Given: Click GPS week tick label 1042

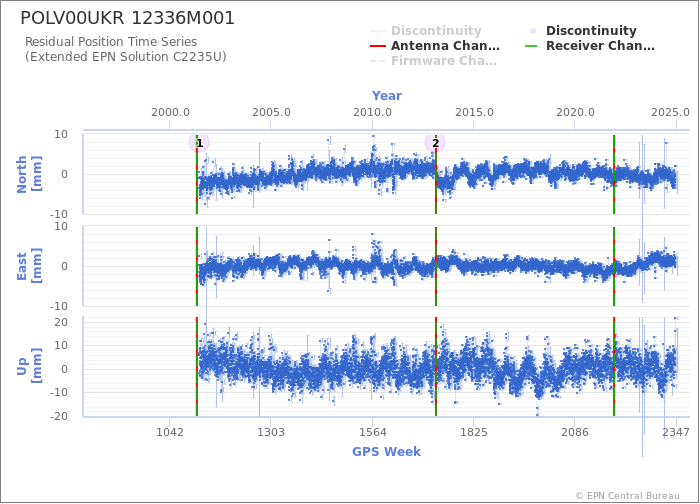Looking at the screenshot, I should (170, 432).
